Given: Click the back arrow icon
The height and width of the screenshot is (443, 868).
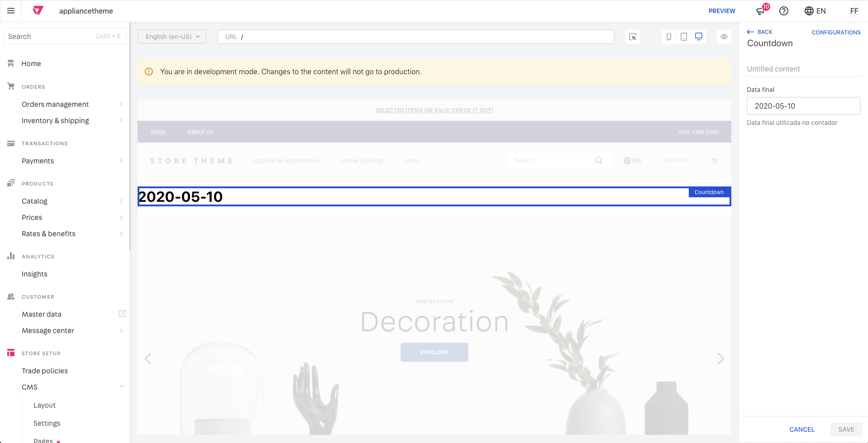Looking at the screenshot, I should [750, 32].
